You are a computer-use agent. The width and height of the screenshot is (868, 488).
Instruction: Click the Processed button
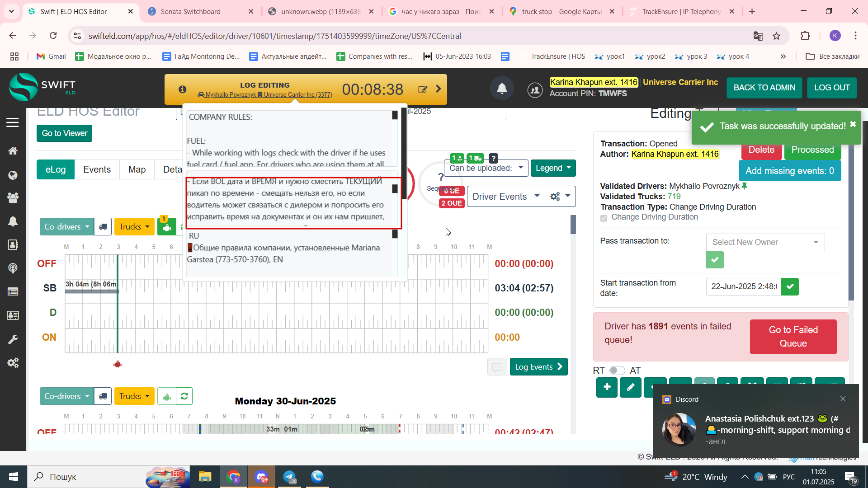click(812, 150)
